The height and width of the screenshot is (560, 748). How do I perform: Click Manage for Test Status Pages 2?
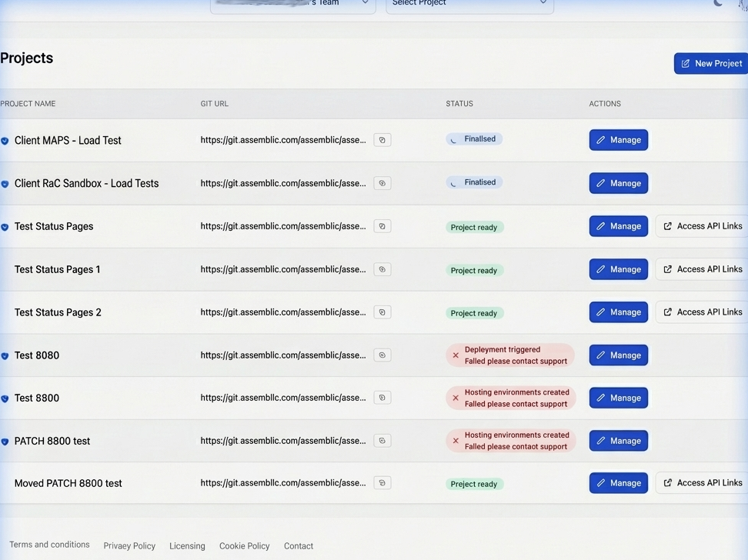[618, 312]
